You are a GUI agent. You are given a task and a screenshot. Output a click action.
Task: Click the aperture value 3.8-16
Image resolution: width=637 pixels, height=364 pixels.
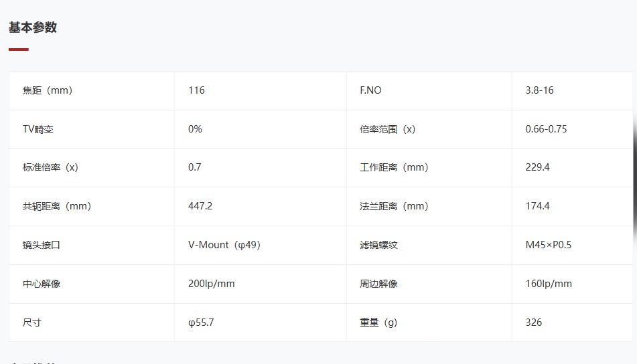tap(539, 90)
